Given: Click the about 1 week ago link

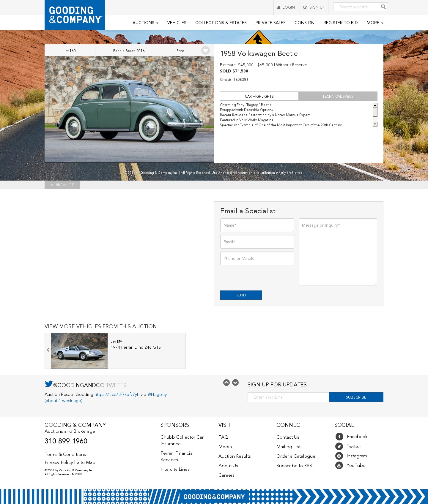Looking at the screenshot, I should (x=63, y=401).
